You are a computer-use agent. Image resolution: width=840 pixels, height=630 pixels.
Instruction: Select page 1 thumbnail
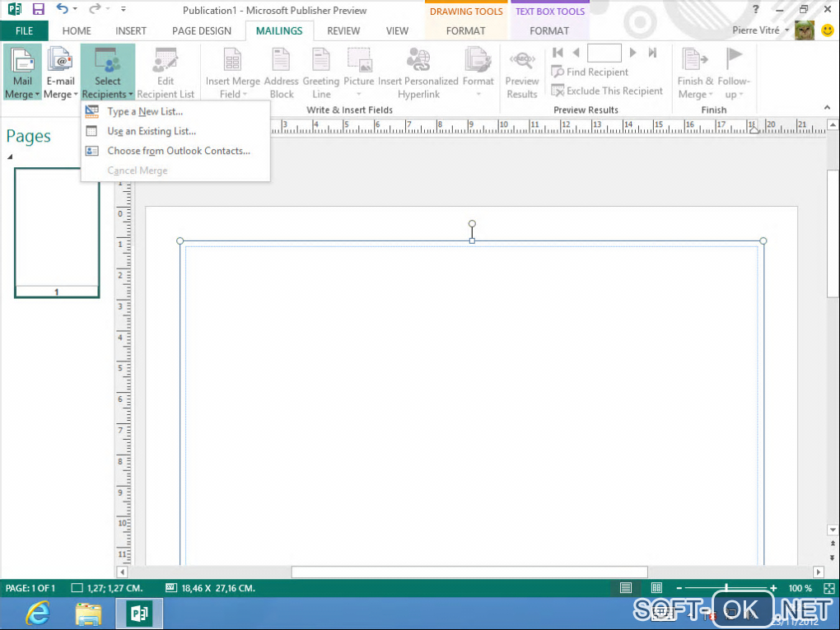click(57, 233)
